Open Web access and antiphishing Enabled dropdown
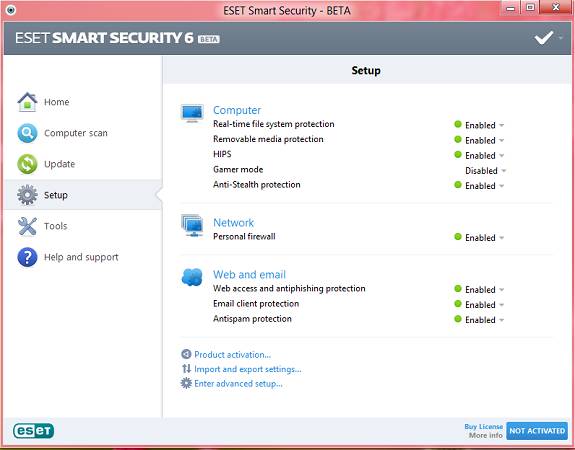The image size is (575, 450). (484, 290)
